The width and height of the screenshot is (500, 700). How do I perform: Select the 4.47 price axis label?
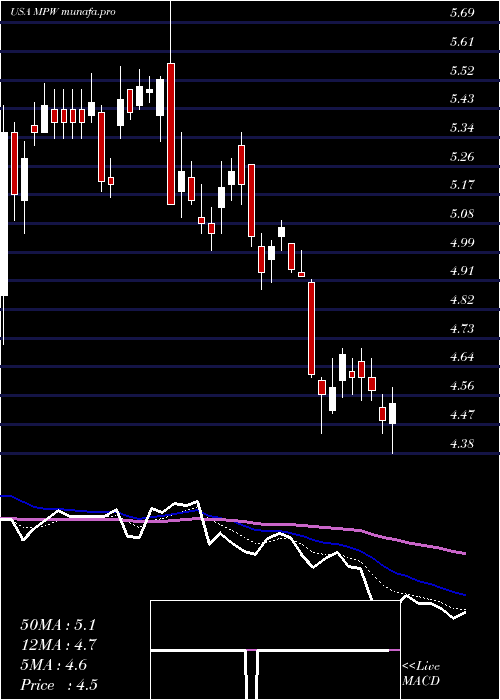pyautogui.click(x=462, y=415)
